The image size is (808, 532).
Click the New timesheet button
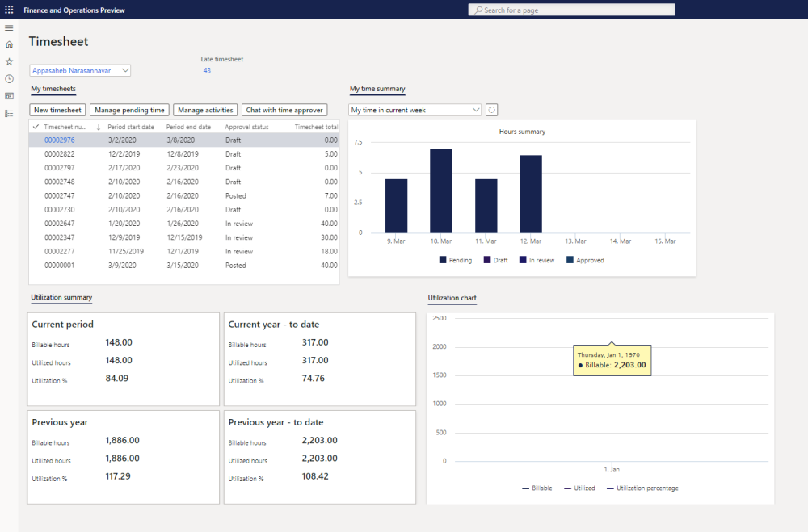tap(57, 110)
